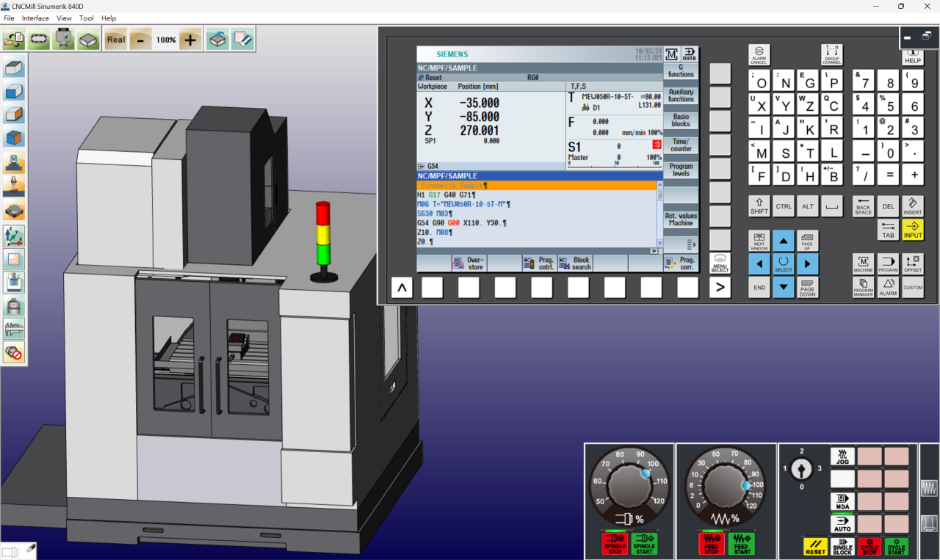Click the measuring caliper tool icon
The width and height of the screenshot is (940, 560).
(14, 329)
